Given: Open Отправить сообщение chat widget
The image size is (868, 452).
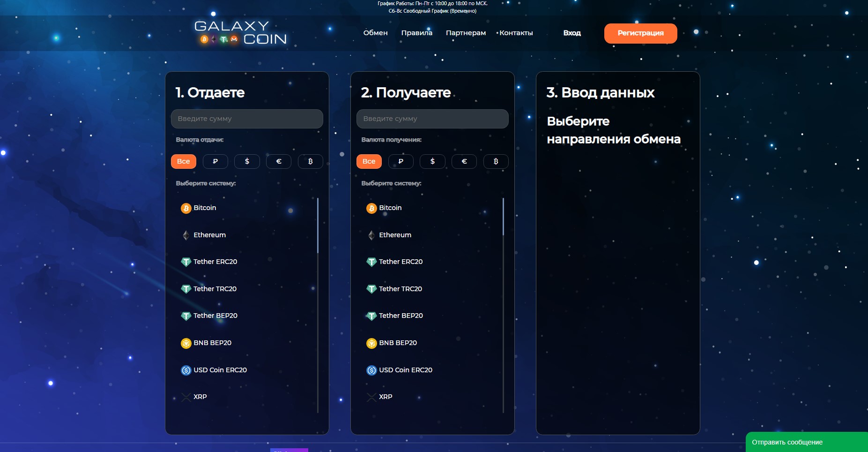Looking at the screenshot, I should (807, 442).
